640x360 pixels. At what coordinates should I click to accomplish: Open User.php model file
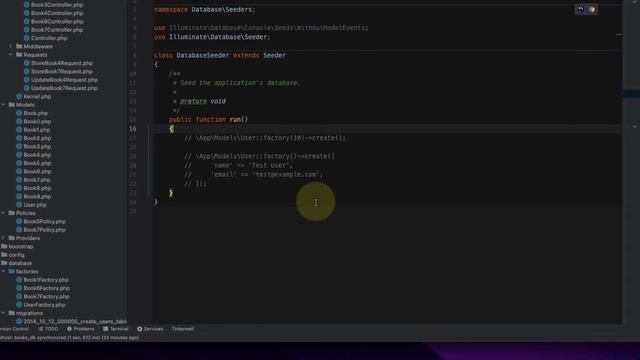[31, 205]
